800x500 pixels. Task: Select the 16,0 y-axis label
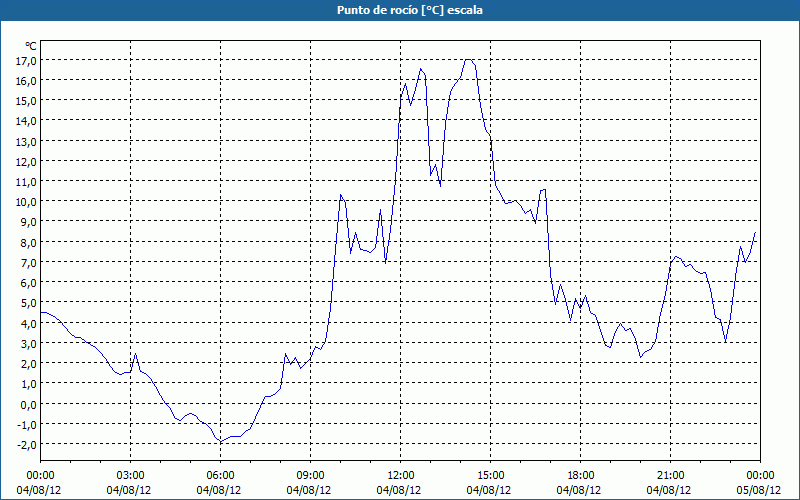[26, 81]
